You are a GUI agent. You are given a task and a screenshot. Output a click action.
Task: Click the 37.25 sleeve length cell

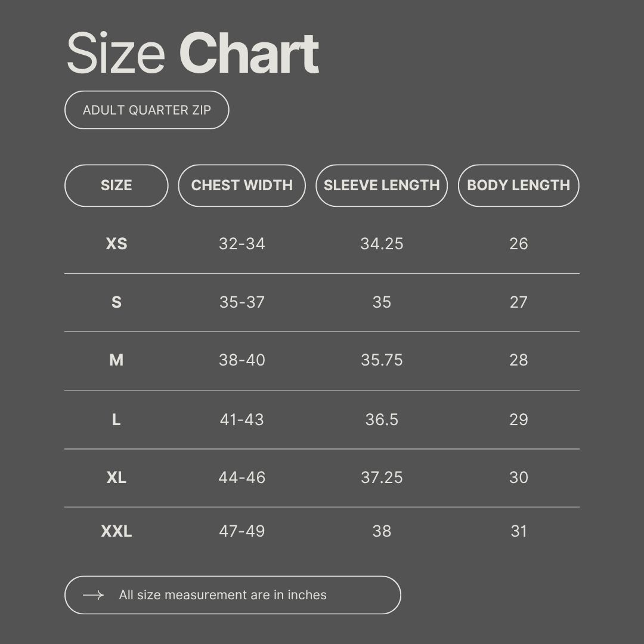click(x=382, y=478)
